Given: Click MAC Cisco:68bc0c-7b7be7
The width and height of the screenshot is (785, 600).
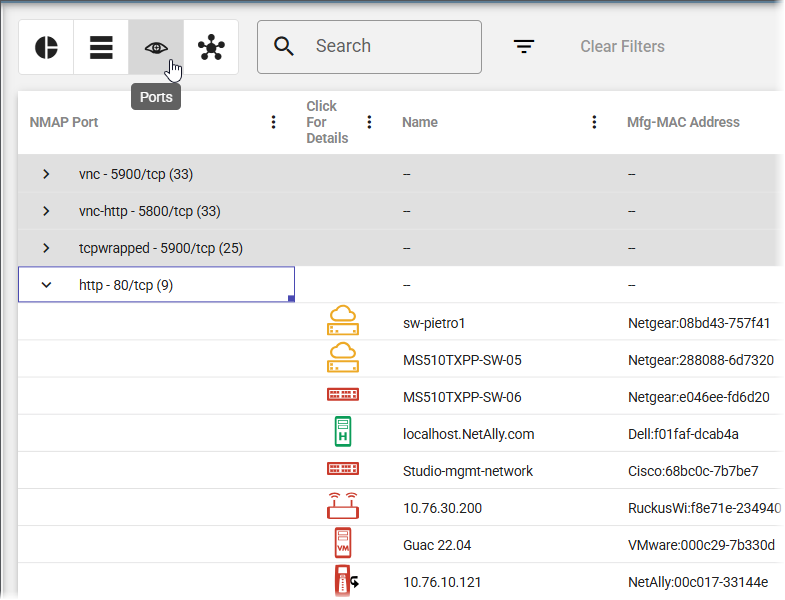Looking at the screenshot, I should coord(693,471).
